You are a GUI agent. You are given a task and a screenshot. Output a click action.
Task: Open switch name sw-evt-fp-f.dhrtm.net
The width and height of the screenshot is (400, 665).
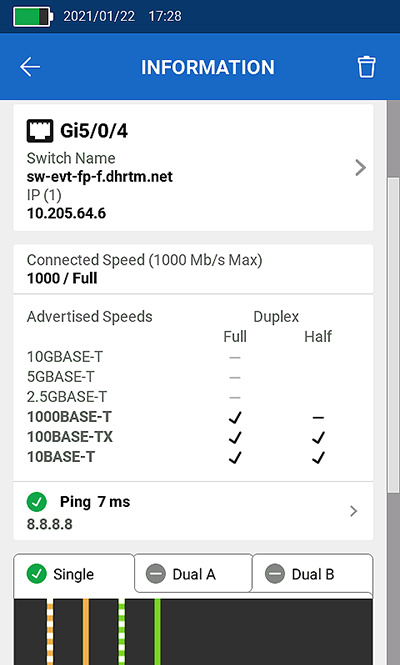[x=100, y=176]
